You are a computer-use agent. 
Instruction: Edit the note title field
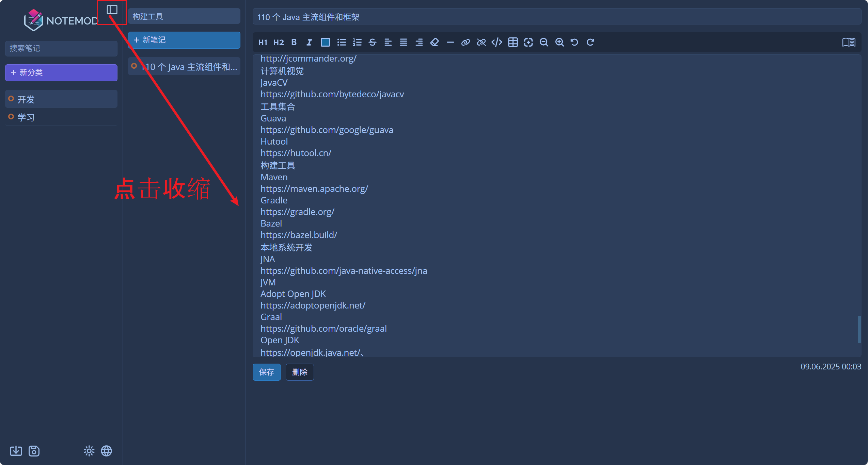click(557, 17)
